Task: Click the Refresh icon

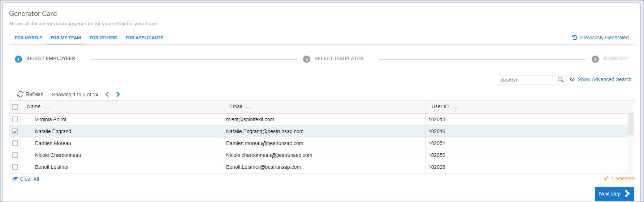Action: click(20, 94)
